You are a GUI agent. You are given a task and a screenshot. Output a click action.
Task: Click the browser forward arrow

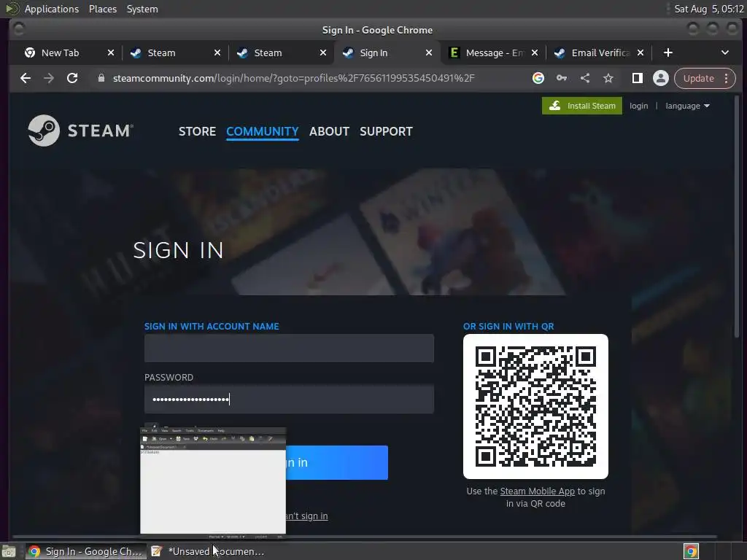(x=49, y=78)
